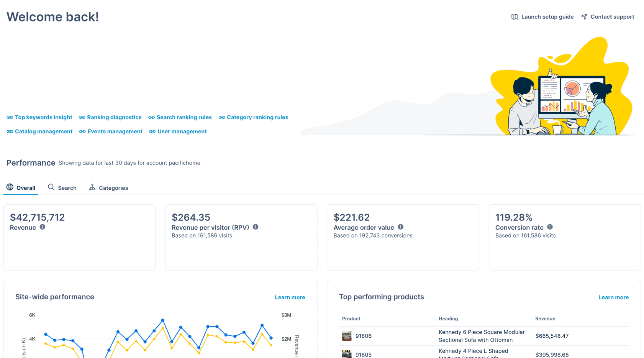Click the Site-wide performance title
Screen dimensions: 644x358
click(55, 297)
